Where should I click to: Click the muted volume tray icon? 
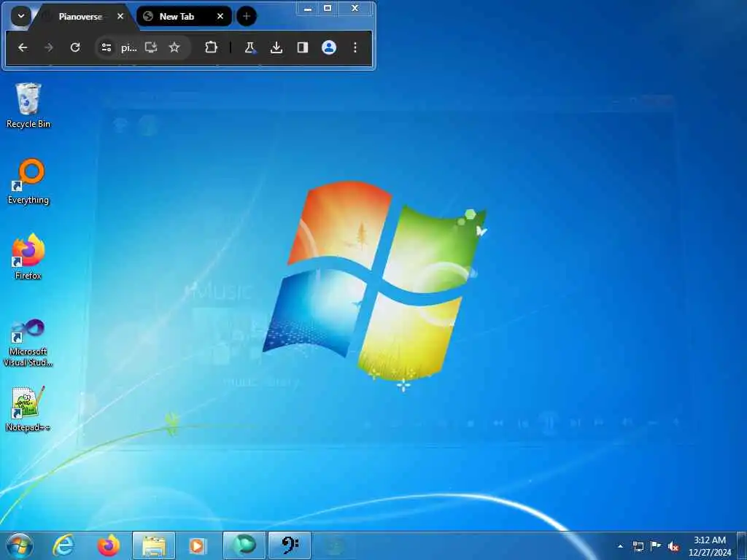tap(673, 546)
